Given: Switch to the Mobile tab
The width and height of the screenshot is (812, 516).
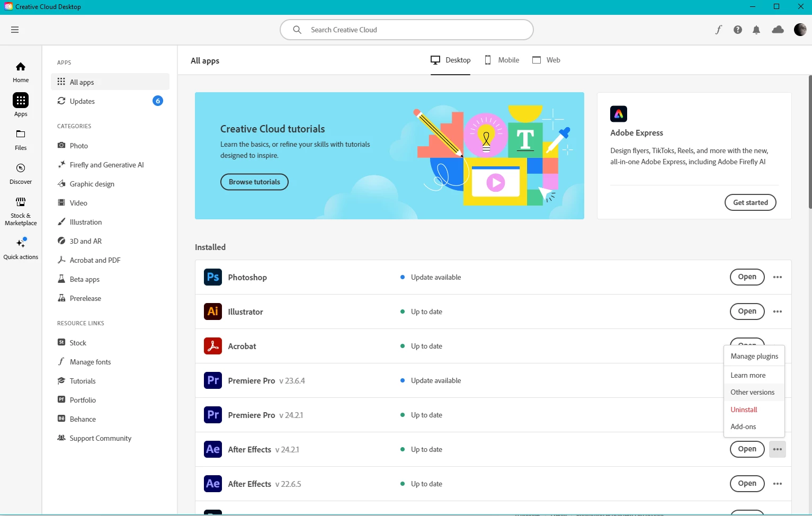Looking at the screenshot, I should pyautogui.click(x=502, y=60).
